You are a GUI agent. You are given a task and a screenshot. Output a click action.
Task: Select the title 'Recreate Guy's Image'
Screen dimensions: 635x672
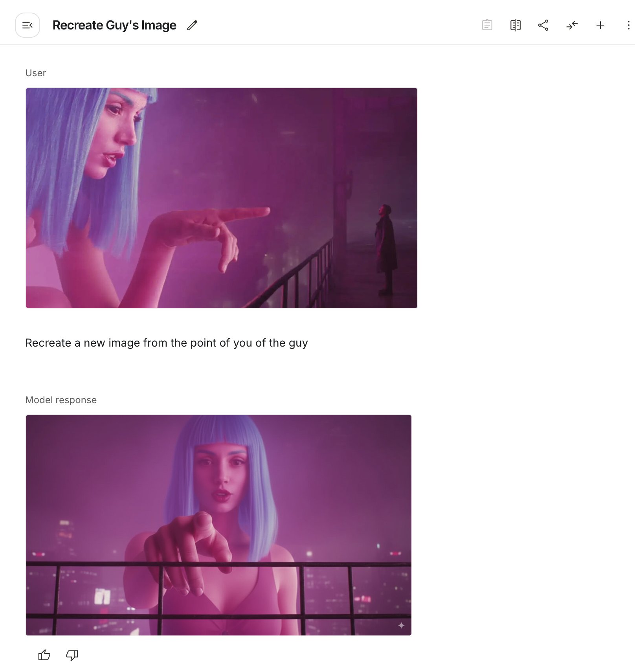click(114, 25)
